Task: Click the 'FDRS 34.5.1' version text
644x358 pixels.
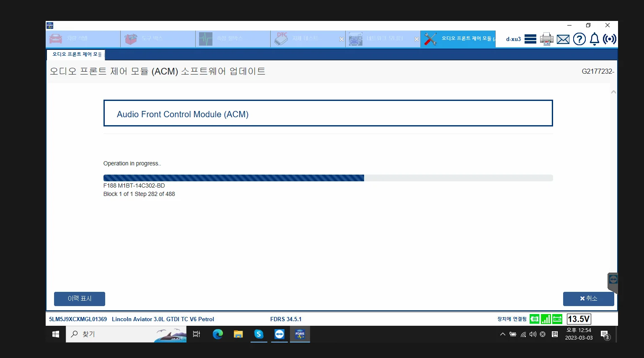Action: pos(286,319)
